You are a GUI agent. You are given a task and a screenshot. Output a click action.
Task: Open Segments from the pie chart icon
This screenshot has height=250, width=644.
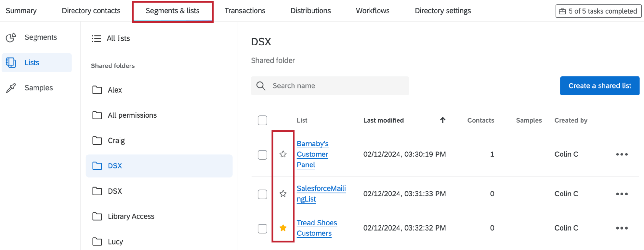click(x=11, y=37)
